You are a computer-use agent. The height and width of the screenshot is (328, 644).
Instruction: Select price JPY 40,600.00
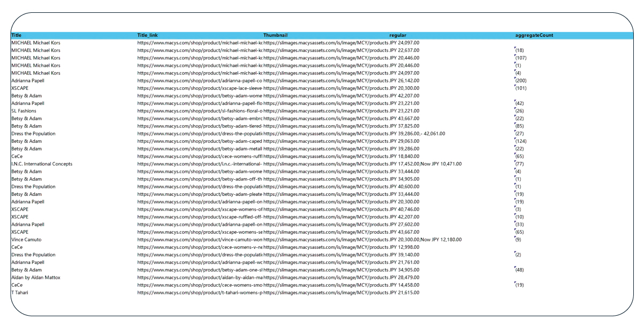coord(404,187)
